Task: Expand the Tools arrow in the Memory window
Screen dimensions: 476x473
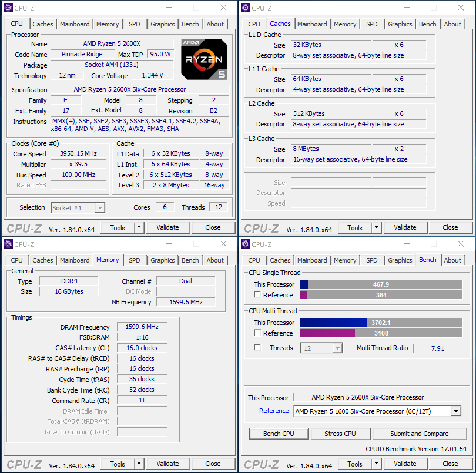Action: tap(139, 463)
